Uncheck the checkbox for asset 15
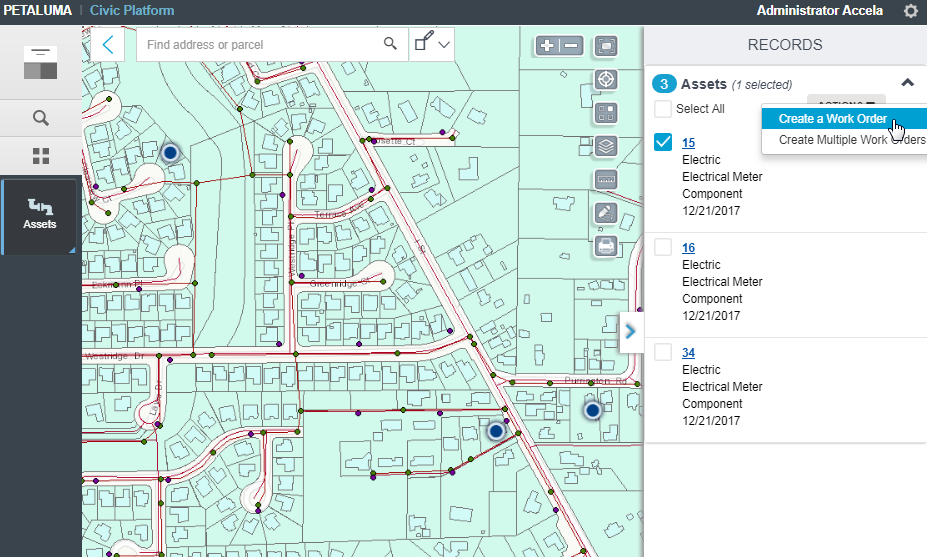 click(x=663, y=142)
